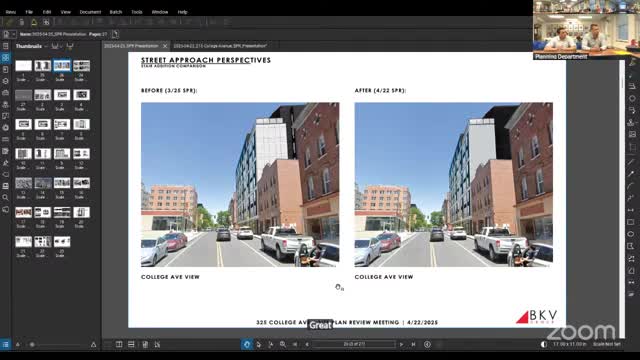640x360 pixels.
Task: Open the Revu menu
Action: 11,12
